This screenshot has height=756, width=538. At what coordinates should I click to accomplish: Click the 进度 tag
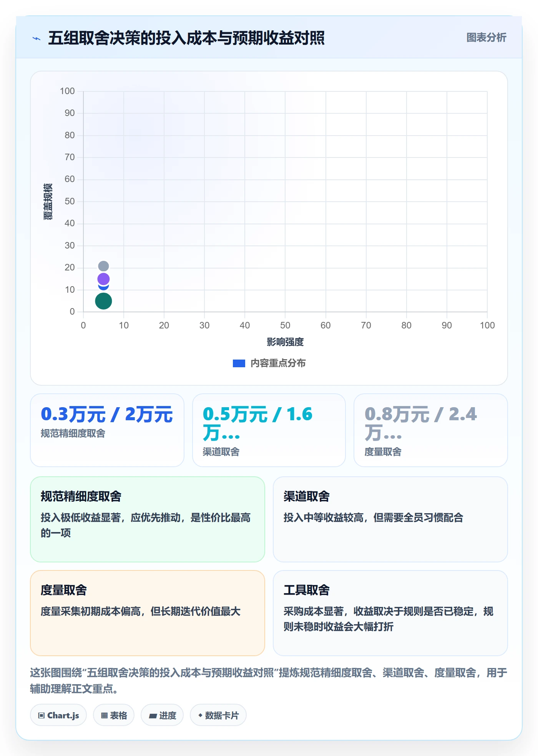162,715
